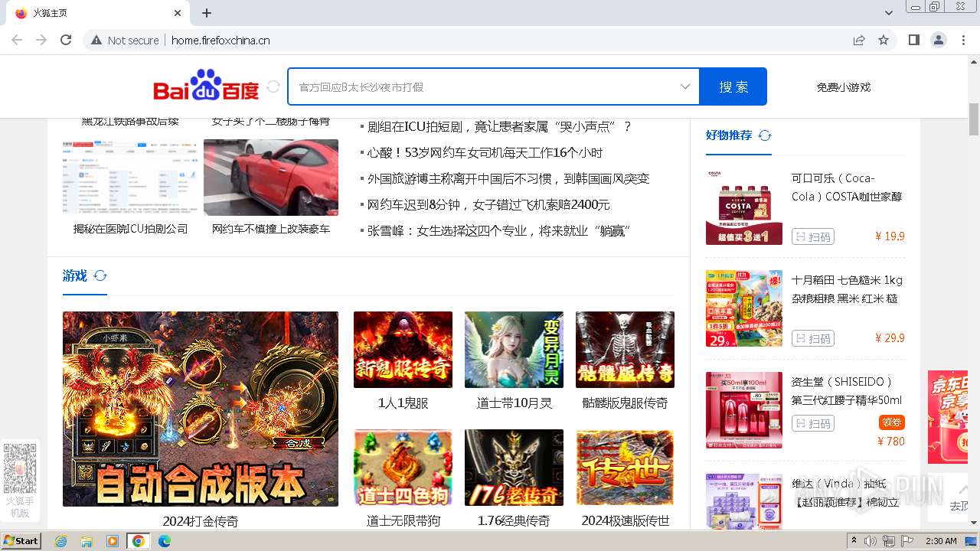Viewport: 980px width, 551px height.
Task: Open headline 张雪峰：女生选择这四个专业
Action: point(498,231)
